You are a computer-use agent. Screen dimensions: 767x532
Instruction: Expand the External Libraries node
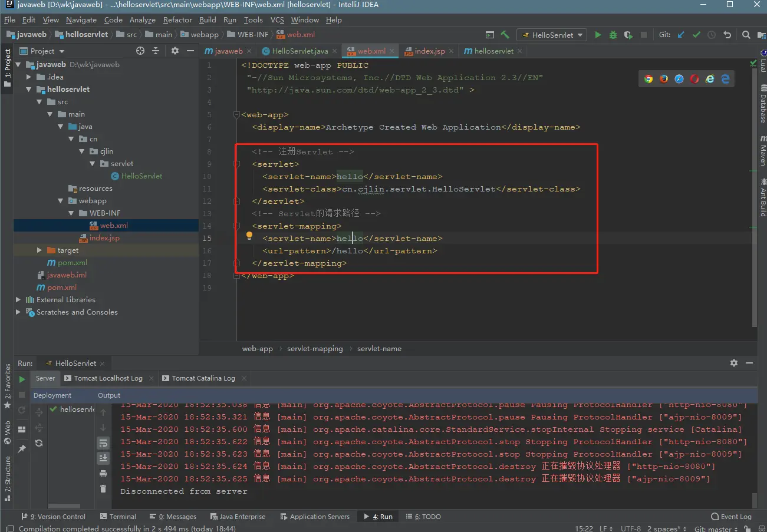tap(18, 300)
